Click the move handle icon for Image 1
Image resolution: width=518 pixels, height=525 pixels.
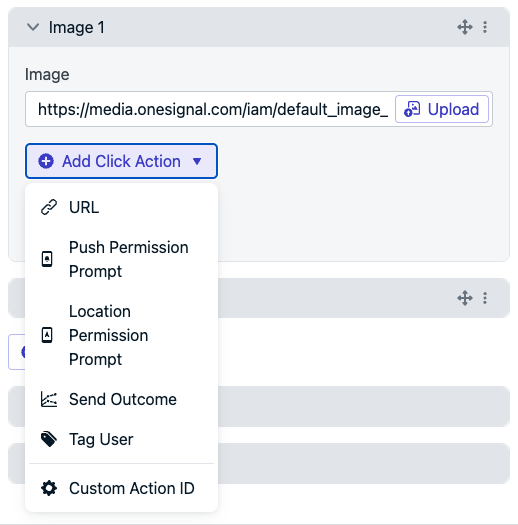465,27
